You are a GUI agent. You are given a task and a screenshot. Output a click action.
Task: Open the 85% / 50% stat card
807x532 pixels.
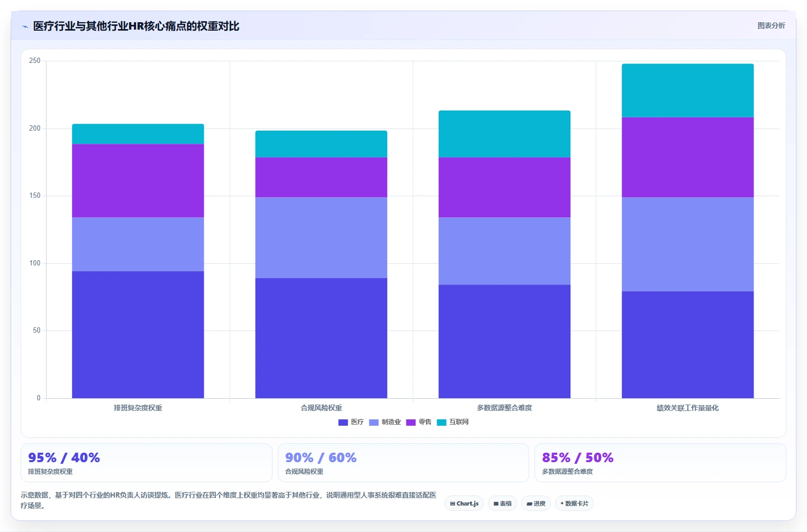(660, 463)
